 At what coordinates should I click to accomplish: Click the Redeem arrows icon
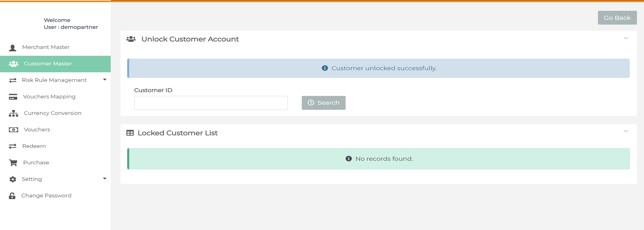[13, 146]
